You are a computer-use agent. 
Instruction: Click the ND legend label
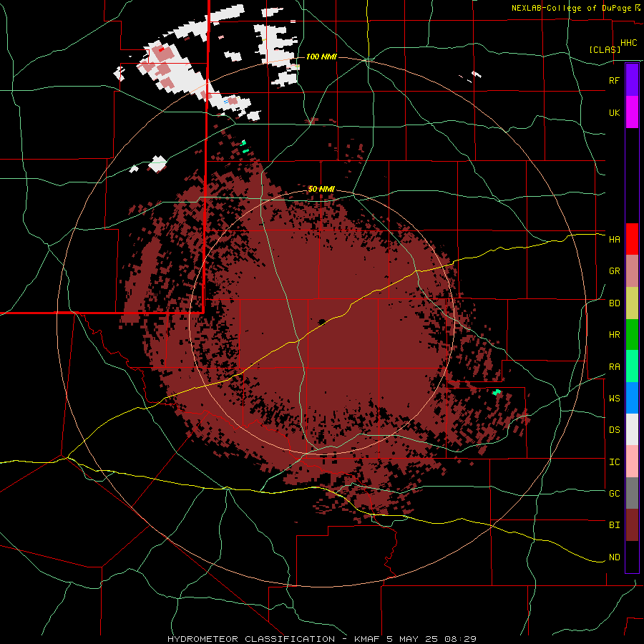[x=614, y=557]
